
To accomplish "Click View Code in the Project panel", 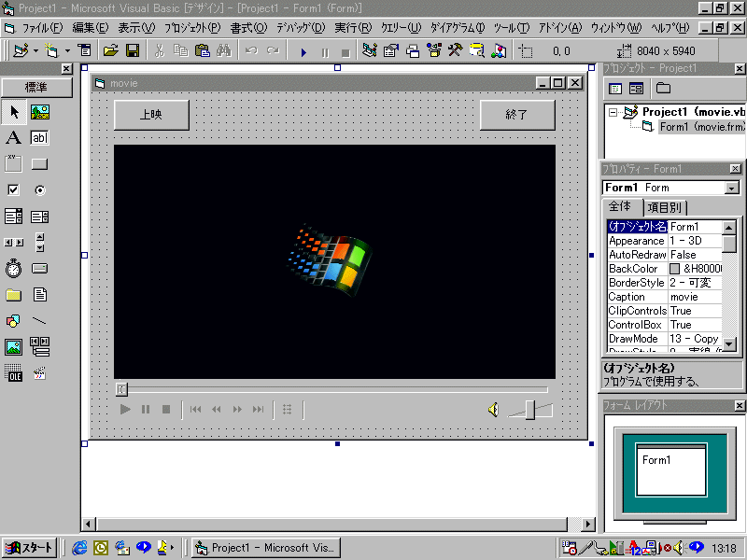I will click(x=615, y=88).
